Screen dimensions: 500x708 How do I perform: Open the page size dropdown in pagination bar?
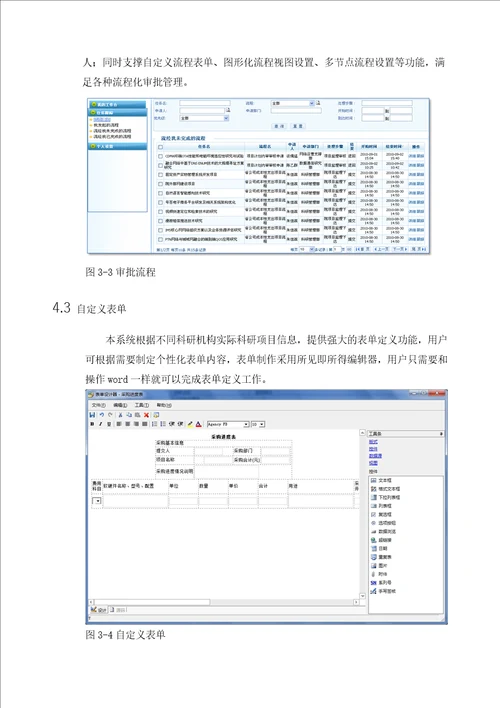(307, 249)
